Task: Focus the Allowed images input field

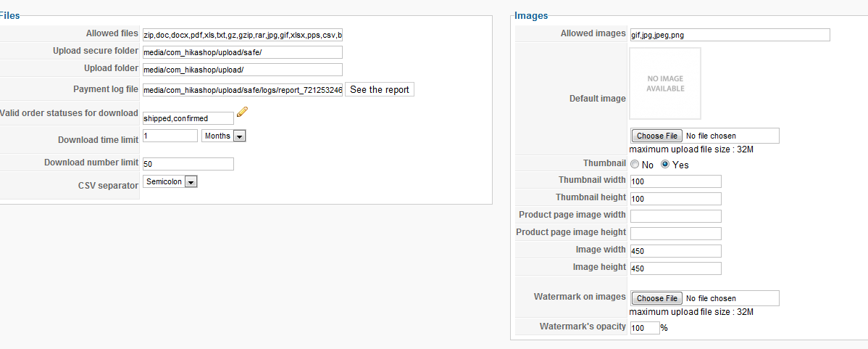Action: point(730,35)
